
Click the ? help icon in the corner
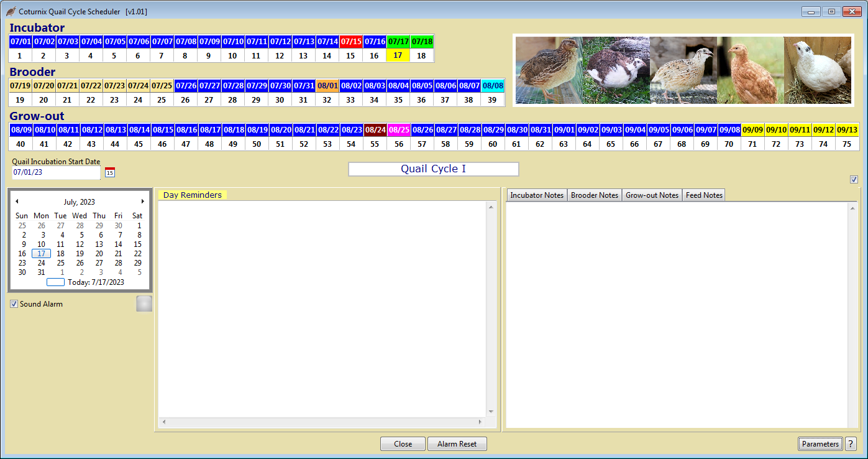pos(850,443)
